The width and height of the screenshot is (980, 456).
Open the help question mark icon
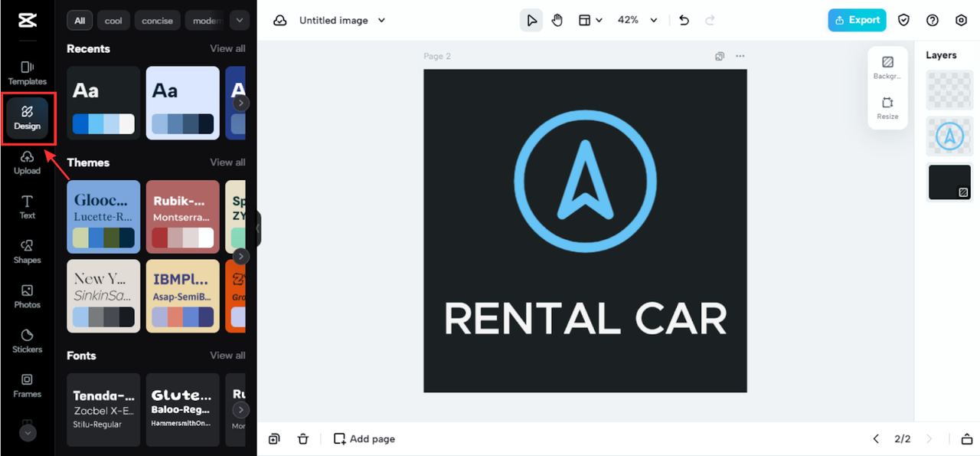point(933,21)
